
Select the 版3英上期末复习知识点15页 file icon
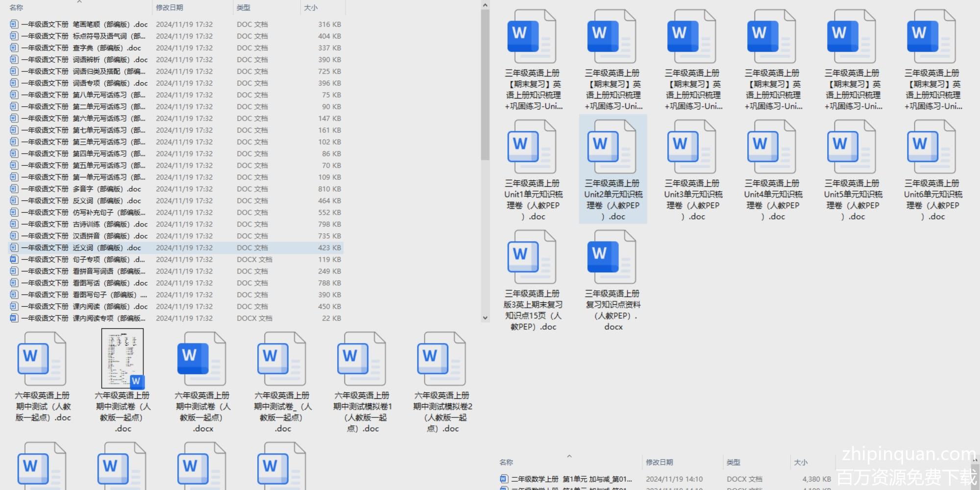click(532, 257)
